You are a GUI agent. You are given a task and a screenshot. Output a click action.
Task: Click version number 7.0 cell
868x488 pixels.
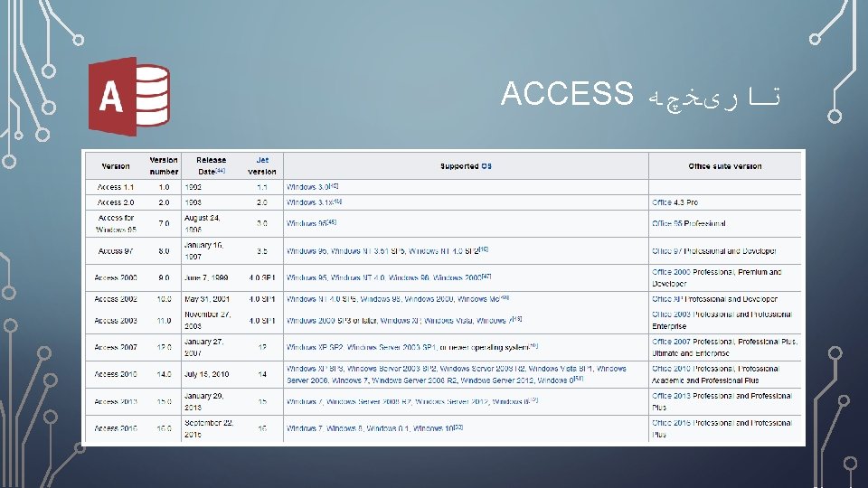pos(164,223)
